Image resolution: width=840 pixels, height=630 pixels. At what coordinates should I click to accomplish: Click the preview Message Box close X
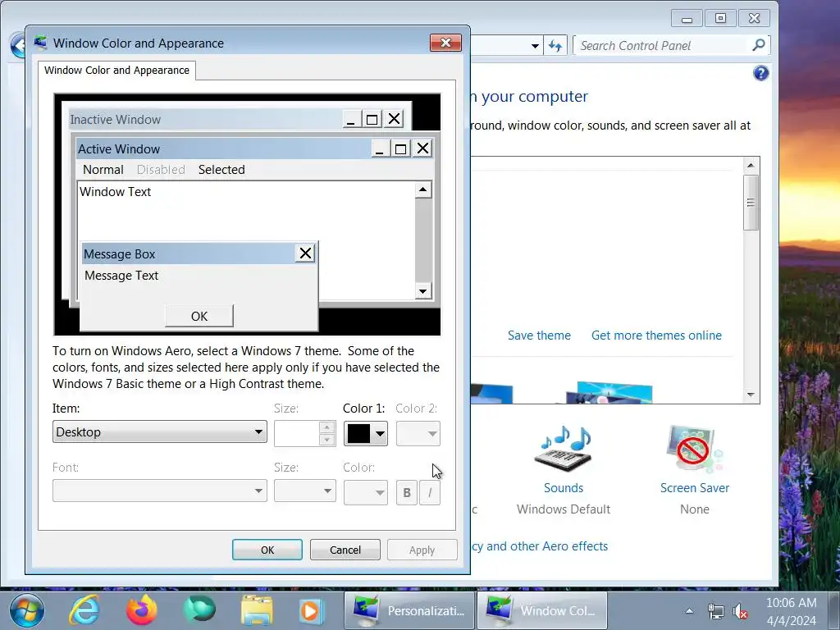pyautogui.click(x=305, y=253)
